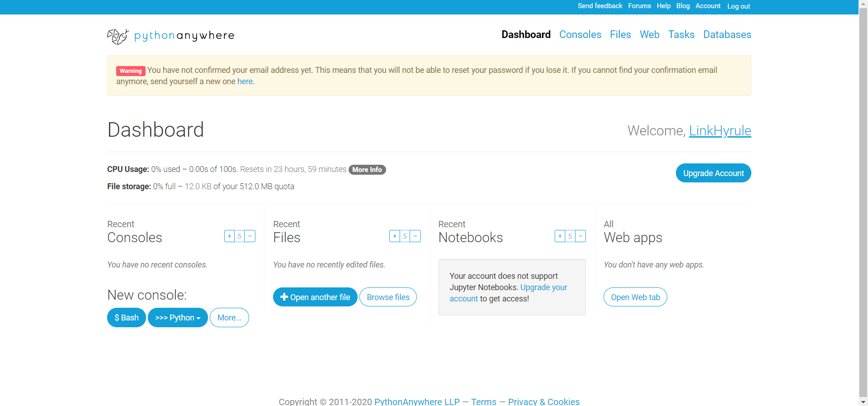Click the scrollbar down arrow
The height and width of the screenshot is (406, 868).
(x=863, y=401)
